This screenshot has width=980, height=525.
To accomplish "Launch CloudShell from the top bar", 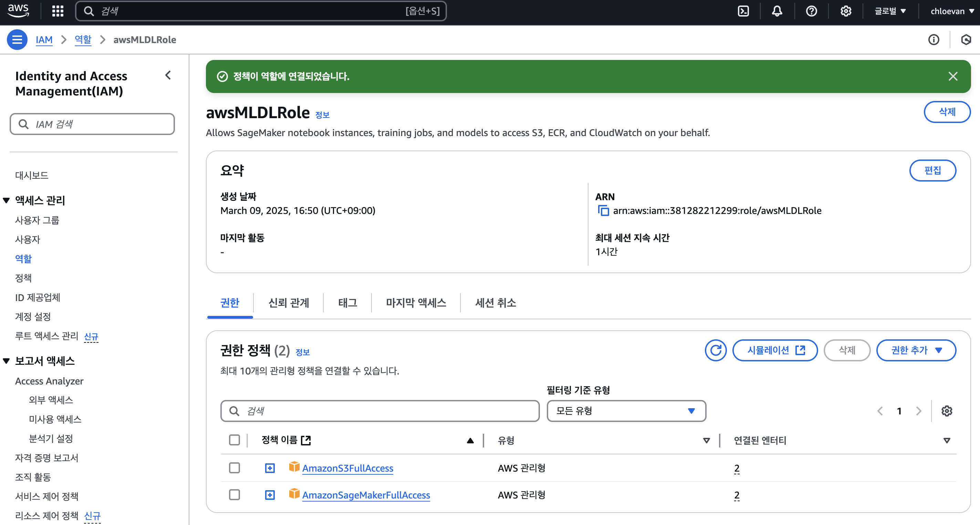I will pyautogui.click(x=743, y=11).
